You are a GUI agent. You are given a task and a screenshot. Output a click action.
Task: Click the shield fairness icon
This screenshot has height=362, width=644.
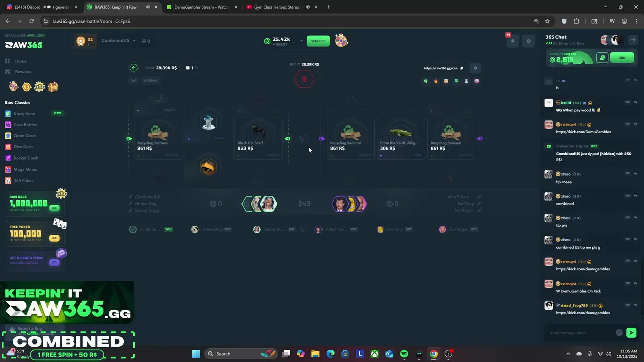475,68
